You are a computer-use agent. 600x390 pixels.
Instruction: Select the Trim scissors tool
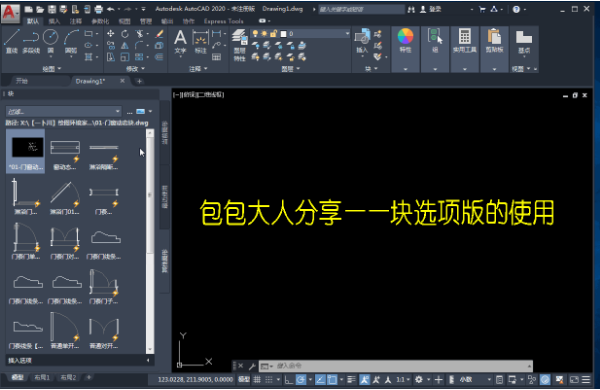pyautogui.click(x=139, y=34)
